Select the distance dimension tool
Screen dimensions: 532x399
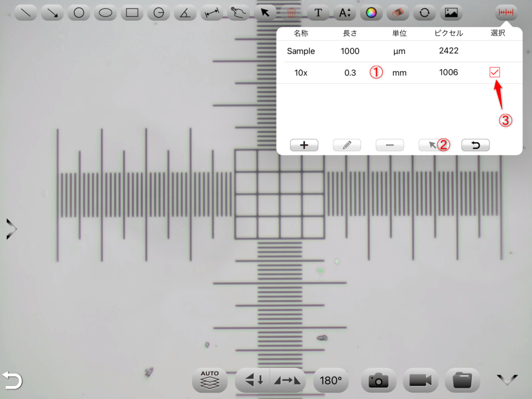click(x=212, y=13)
